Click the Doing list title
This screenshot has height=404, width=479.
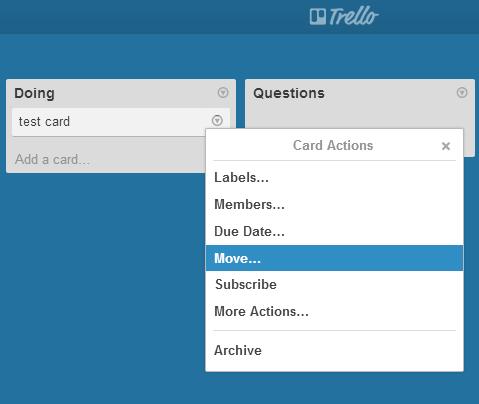pyautogui.click(x=34, y=93)
